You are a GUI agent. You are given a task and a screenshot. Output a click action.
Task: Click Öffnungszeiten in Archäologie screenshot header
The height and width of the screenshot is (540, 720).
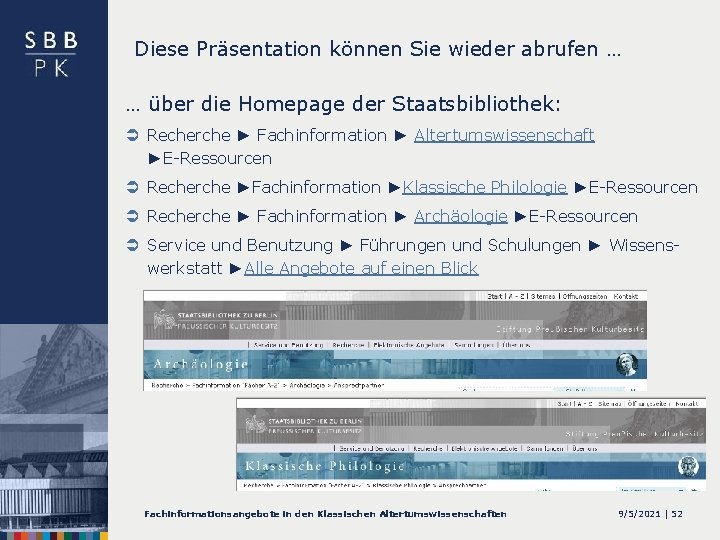click(x=585, y=297)
